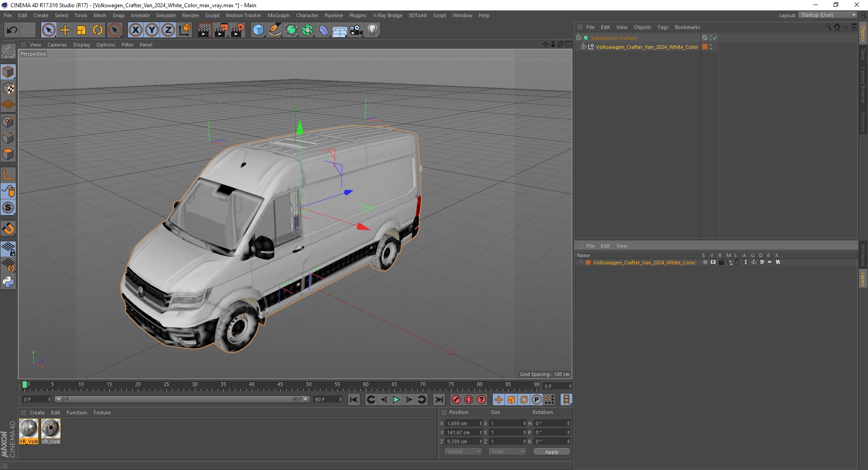Click the frame range slider bar
The image size is (868, 470).
[182, 399]
